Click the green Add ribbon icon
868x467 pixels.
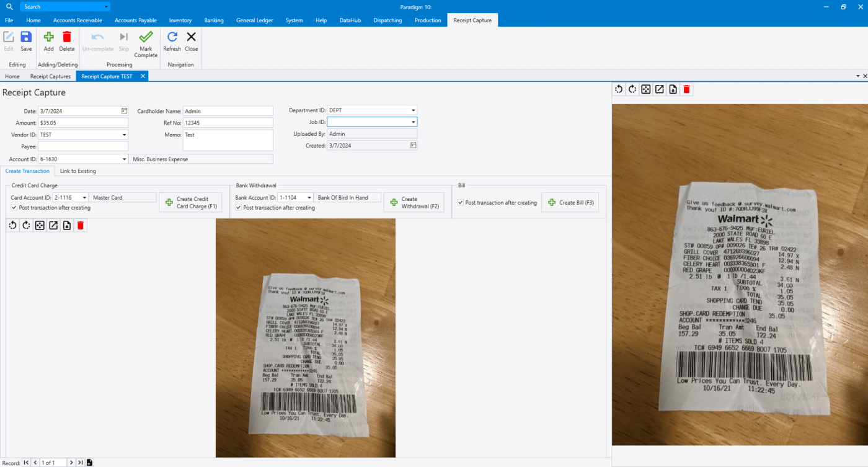(48, 37)
